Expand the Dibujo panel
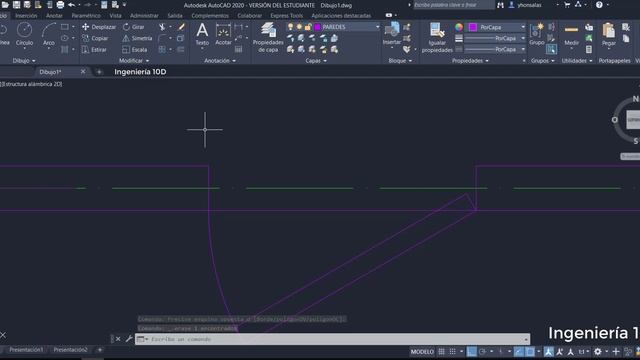The image size is (640, 360). click(x=24, y=60)
